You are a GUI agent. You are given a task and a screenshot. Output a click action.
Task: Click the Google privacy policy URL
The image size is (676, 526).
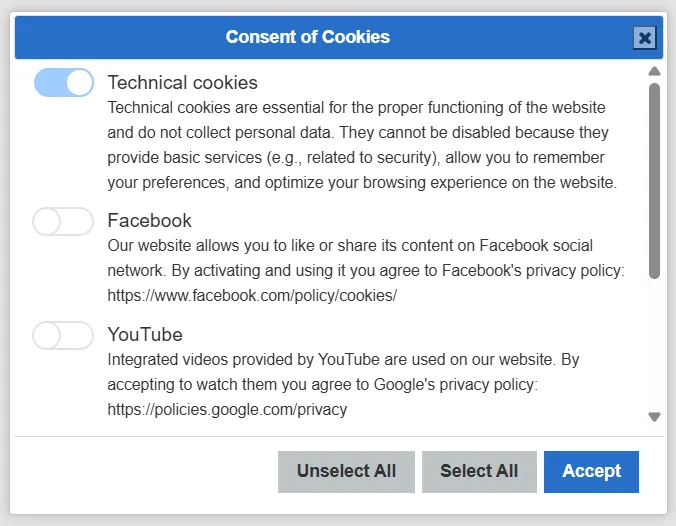pos(227,410)
